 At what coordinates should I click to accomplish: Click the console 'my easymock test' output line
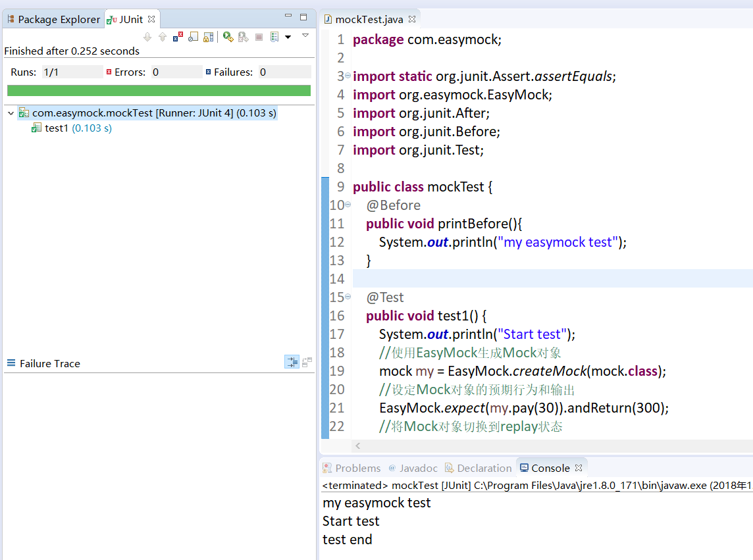point(377,503)
